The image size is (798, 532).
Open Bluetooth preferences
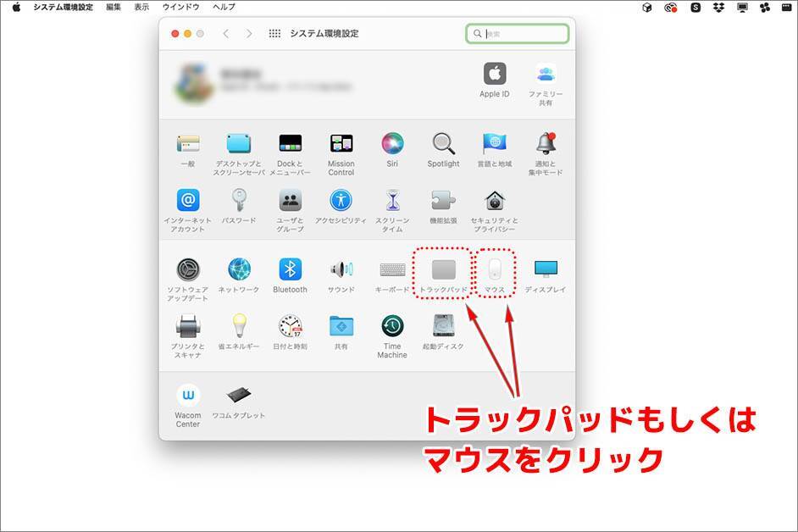[290, 269]
